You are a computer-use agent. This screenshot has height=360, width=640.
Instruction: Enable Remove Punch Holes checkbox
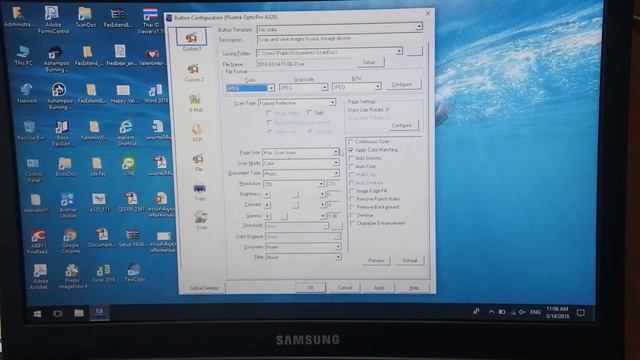353,199
